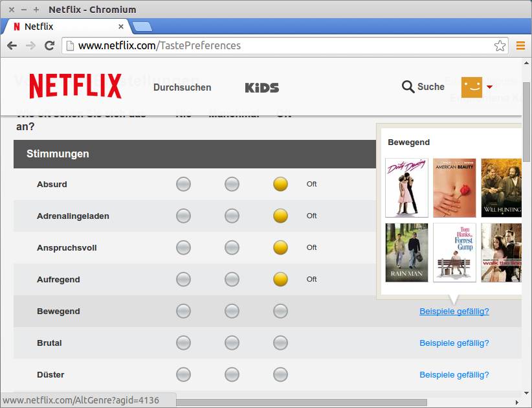Open the Rain Man poster
The image size is (532, 408).
click(407, 253)
